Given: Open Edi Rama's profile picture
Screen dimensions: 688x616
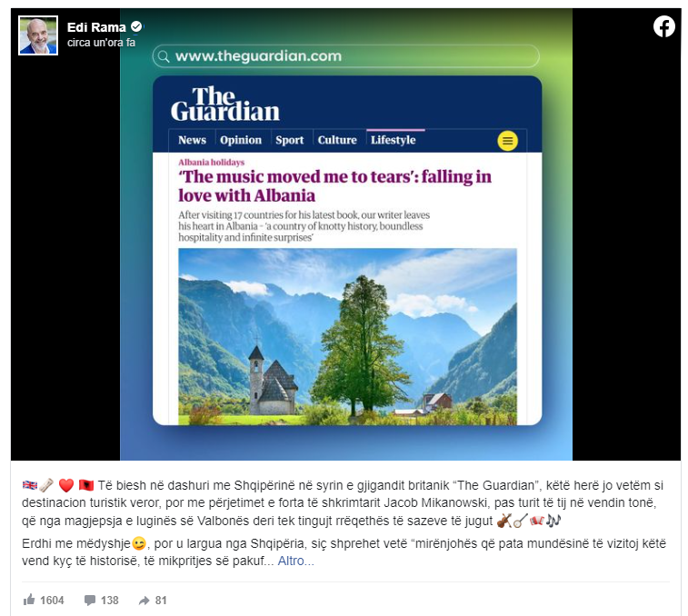Looking at the screenshot, I should point(38,35).
